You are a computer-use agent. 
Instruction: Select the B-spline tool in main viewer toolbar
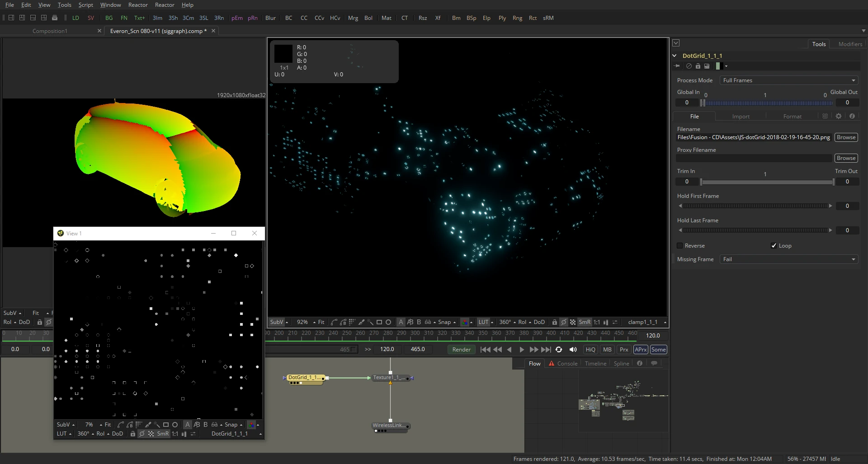pyautogui.click(x=343, y=322)
